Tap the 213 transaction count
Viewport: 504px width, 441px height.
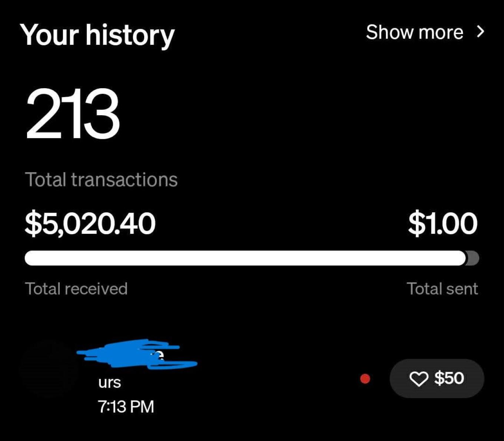tap(73, 114)
